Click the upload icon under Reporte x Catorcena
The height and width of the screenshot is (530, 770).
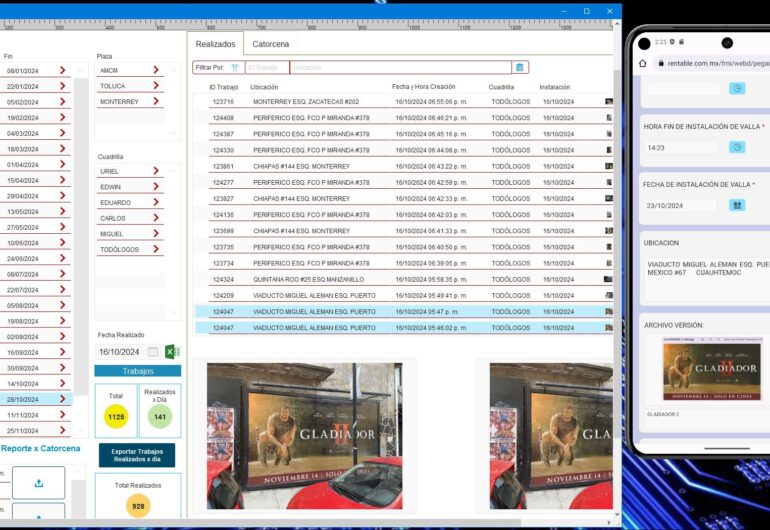coord(38,482)
